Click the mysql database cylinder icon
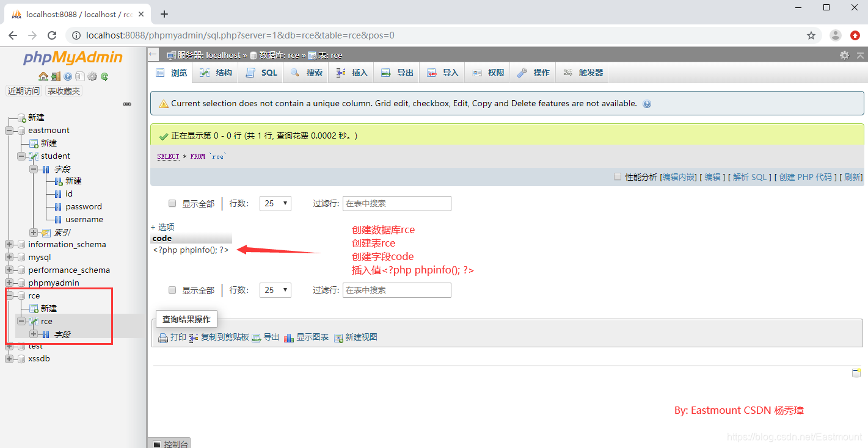 pos(21,257)
